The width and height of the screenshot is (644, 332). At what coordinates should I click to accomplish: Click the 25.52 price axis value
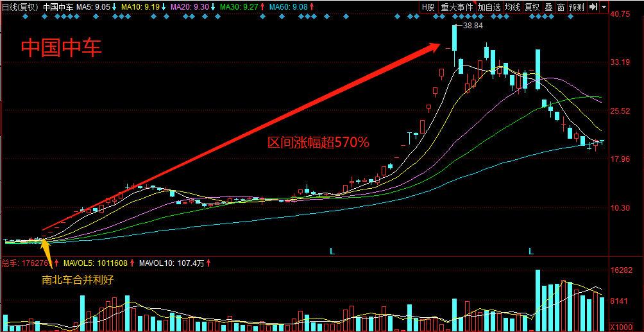[620, 111]
